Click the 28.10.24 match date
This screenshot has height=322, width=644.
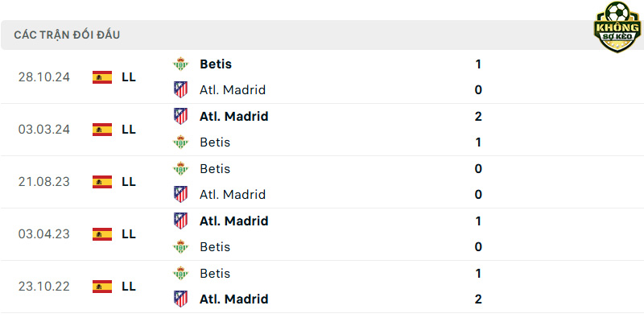pos(44,77)
